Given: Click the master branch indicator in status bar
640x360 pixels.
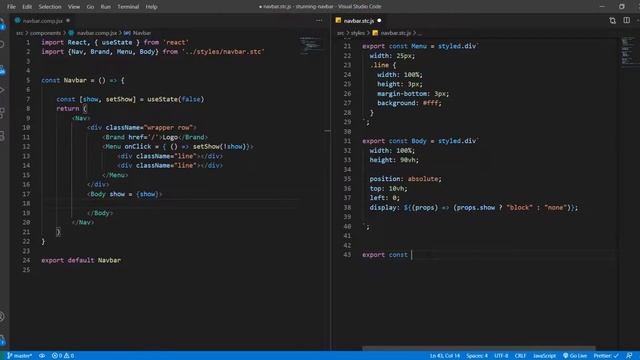Looking at the screenshot, I should tap(19, 356).
